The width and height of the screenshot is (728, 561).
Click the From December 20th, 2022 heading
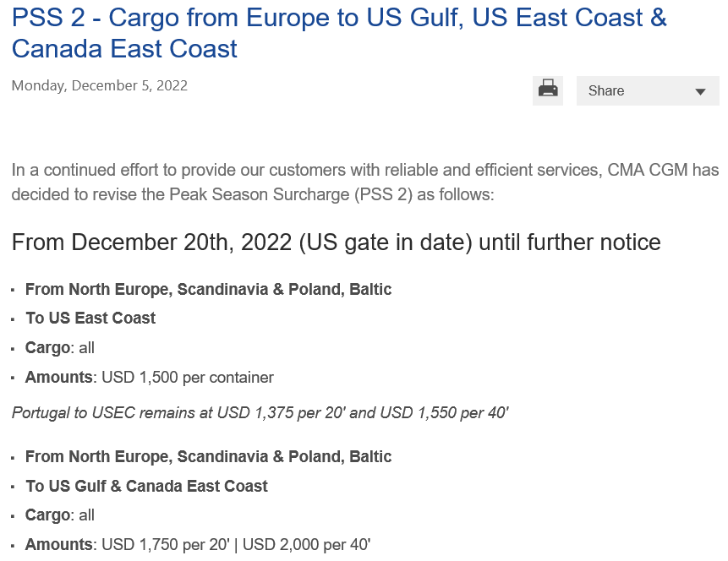pos(337,242)
